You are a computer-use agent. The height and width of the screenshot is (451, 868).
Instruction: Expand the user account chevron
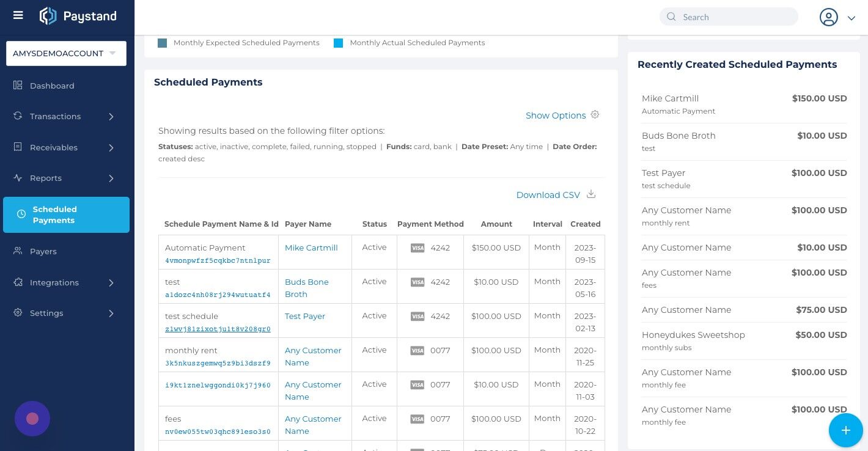(851, 18)
